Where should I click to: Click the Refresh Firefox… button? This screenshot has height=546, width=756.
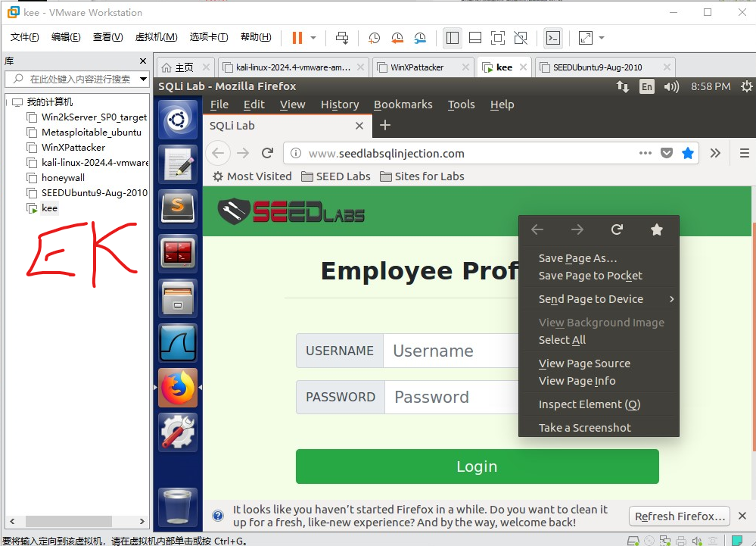tap(680, 516)
